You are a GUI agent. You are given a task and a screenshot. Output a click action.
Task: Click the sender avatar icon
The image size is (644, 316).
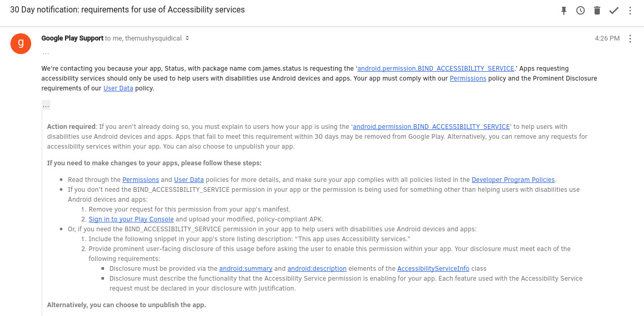point(21,43)
